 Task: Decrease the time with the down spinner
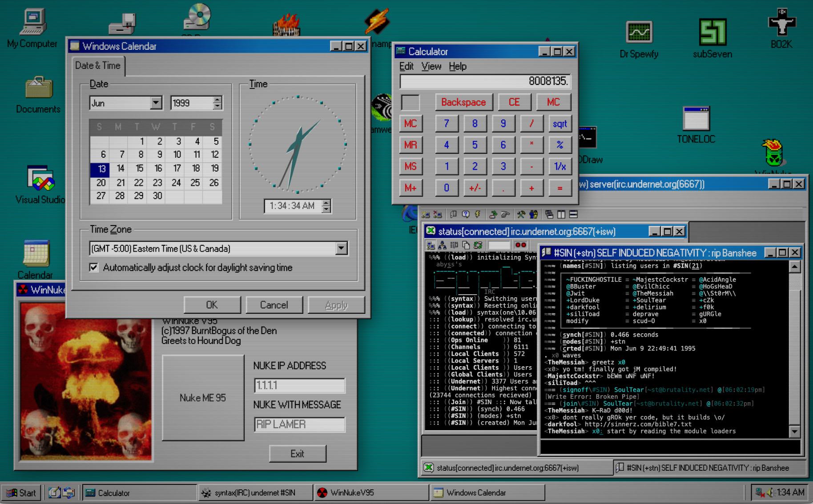tap(326, 209)
